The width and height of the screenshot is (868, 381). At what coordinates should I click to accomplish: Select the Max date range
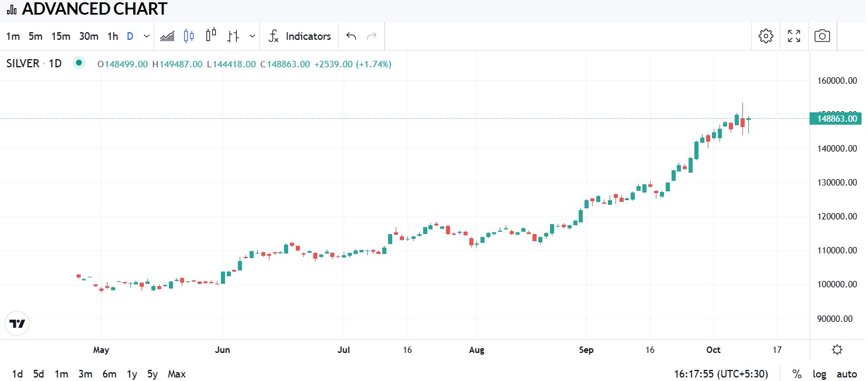click(x=177, y=374)
